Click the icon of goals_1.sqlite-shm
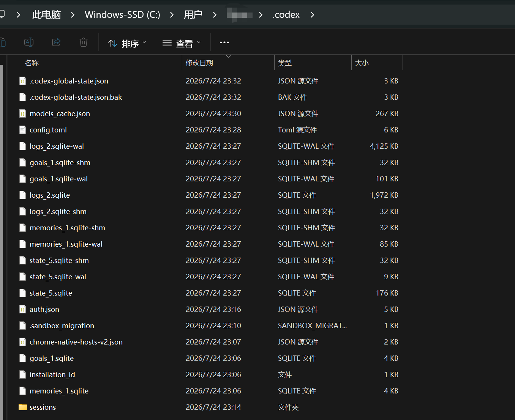Image resolution: width=515 pixels, height=420 pixels. [23, 162]
